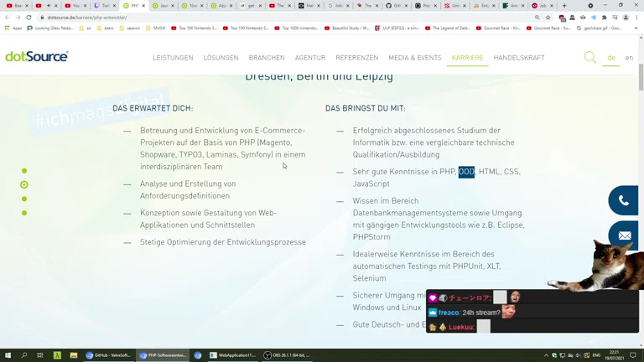Image resolution: width=644 pixels, height=362 pixels.
Task: Click the Windows taskbar search icon
Action: tap(23, 355)
